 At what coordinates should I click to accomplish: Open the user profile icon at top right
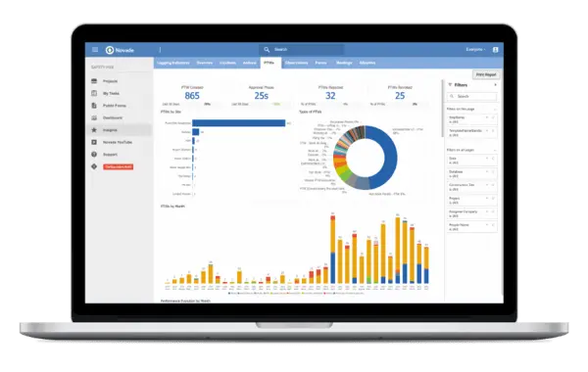(x=495, y=50)
